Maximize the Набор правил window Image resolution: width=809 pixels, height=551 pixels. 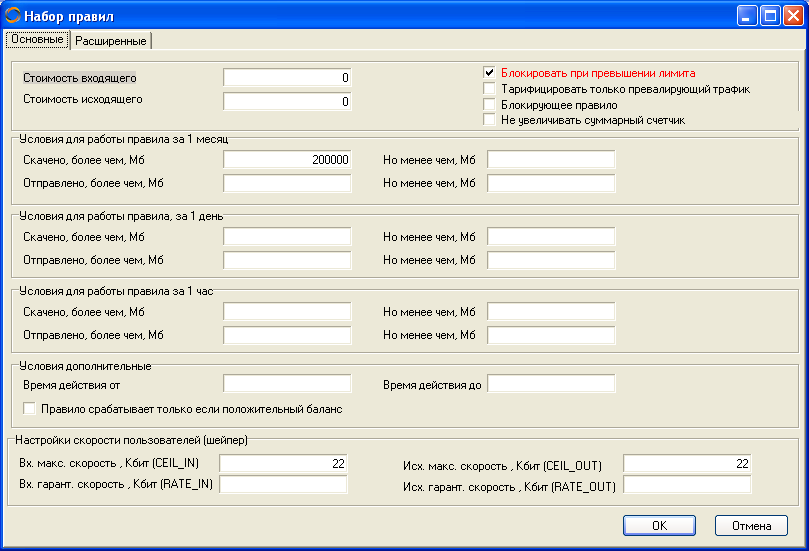point(770,15)
